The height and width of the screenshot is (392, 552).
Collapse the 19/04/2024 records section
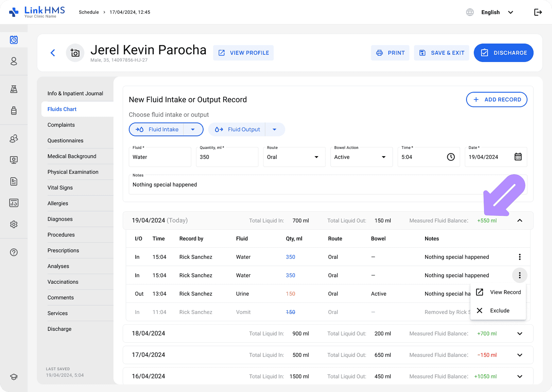520,220
